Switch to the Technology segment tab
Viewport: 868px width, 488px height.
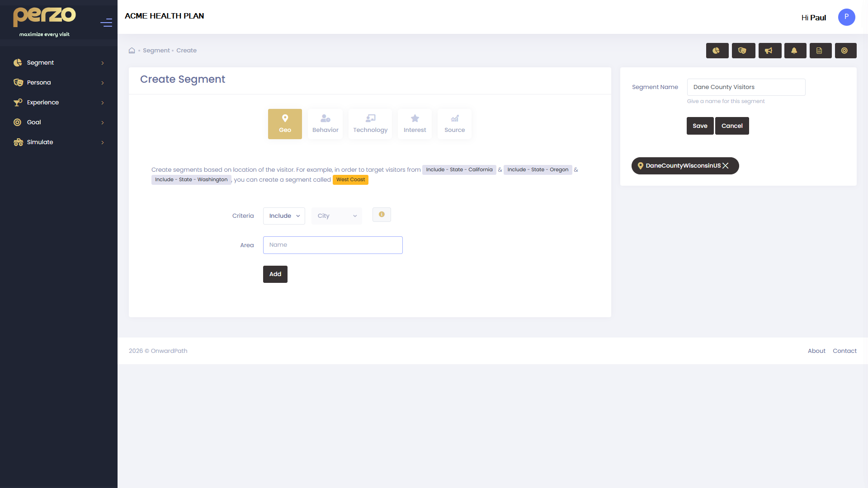point(370,124)
